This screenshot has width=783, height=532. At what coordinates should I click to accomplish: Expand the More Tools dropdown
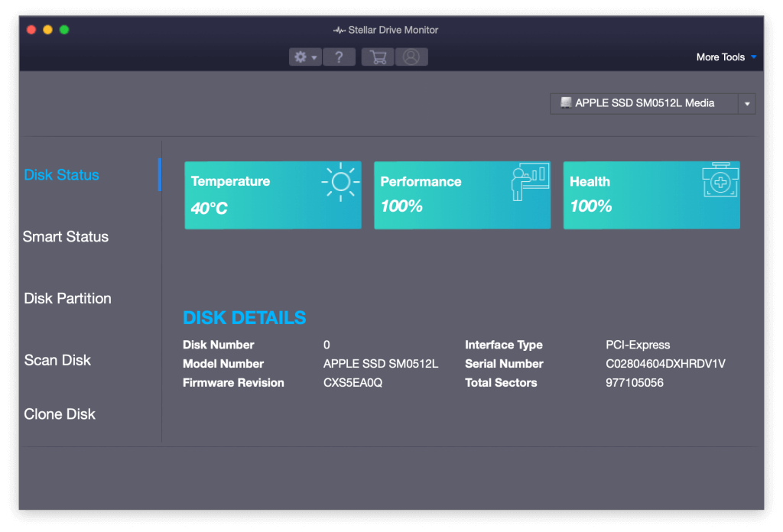pyautogui.click(x=726, y=57)
